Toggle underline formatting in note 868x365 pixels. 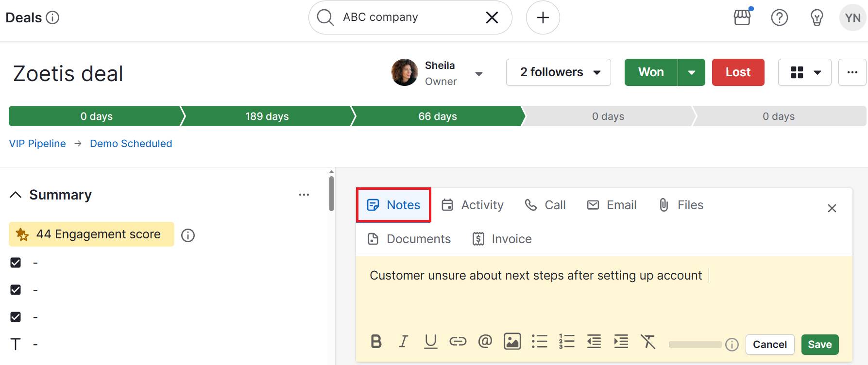430,342
